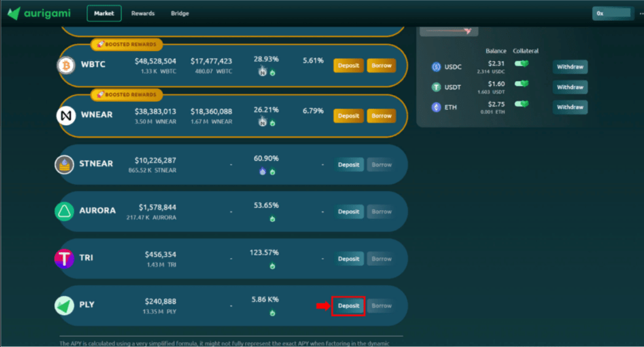Click the TRI token icon
Viewport: 644px width, 347px height.
tap(64, 259)
